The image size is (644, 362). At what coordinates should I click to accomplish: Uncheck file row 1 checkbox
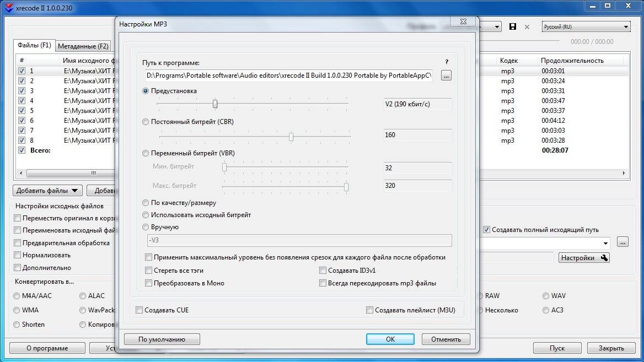(x=22, y=71)
